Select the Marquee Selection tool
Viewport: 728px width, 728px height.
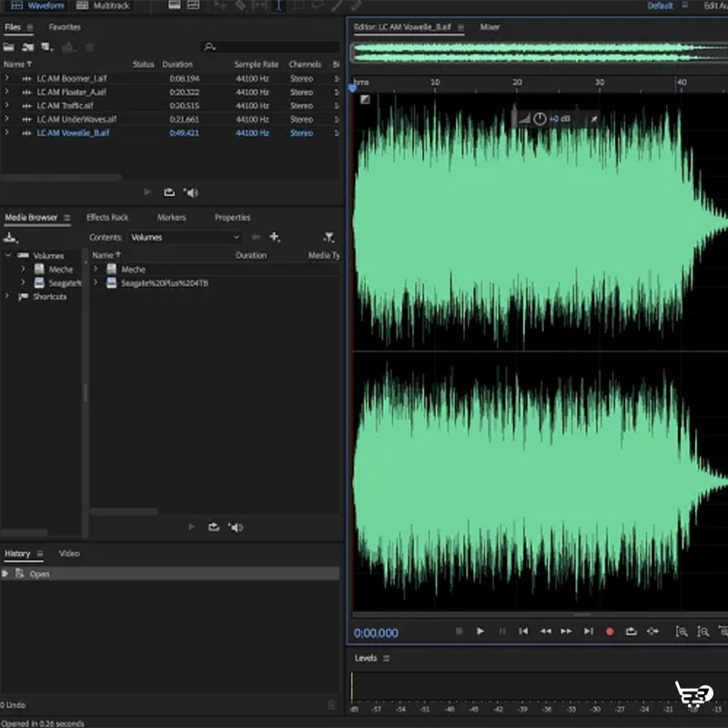pos(298,5)
